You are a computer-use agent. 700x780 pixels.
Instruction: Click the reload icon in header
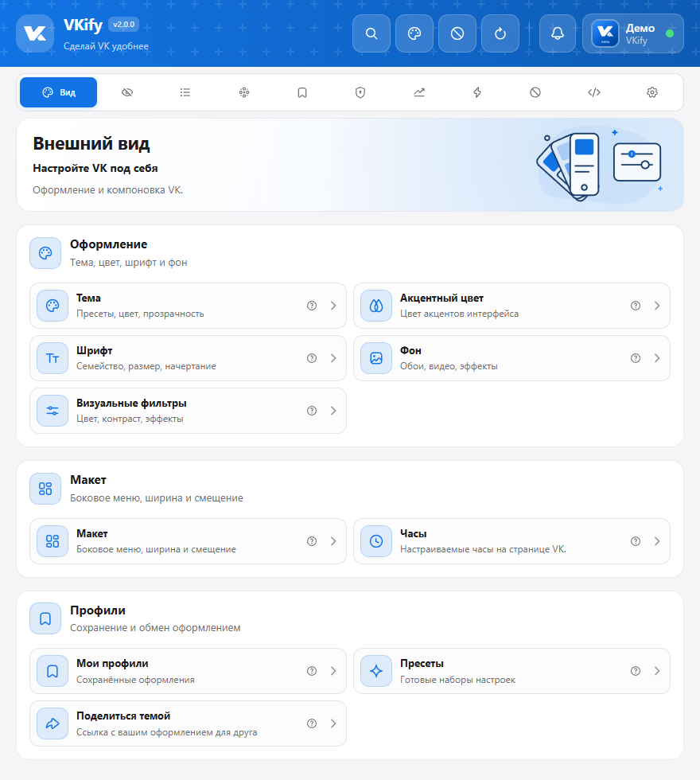coord(500,33)
